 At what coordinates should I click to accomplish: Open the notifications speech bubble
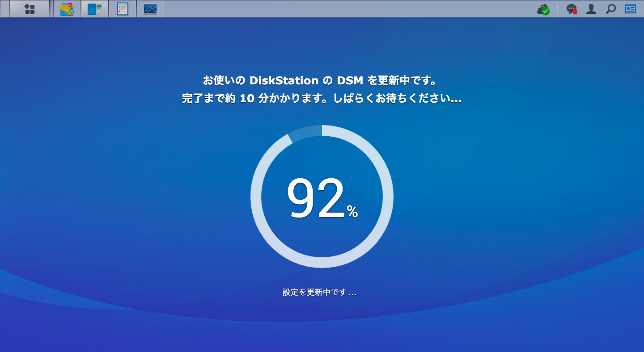[572, 9]
